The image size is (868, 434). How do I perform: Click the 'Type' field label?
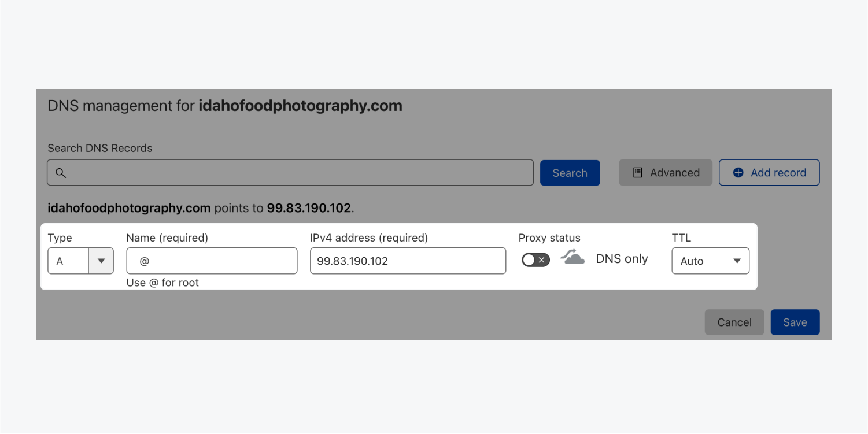point(60,238)
